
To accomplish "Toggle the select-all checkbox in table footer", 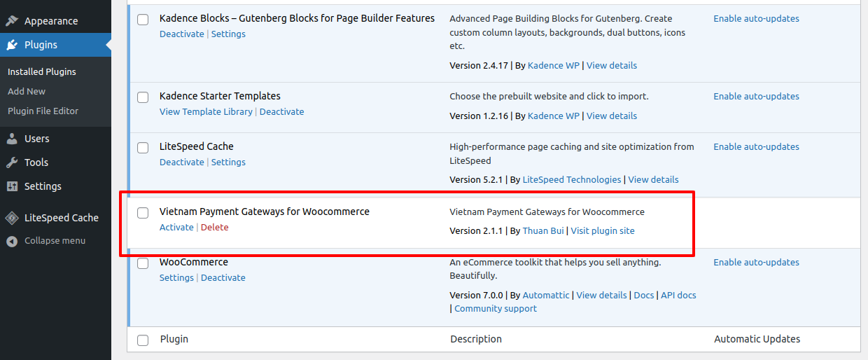I will 143,340.
